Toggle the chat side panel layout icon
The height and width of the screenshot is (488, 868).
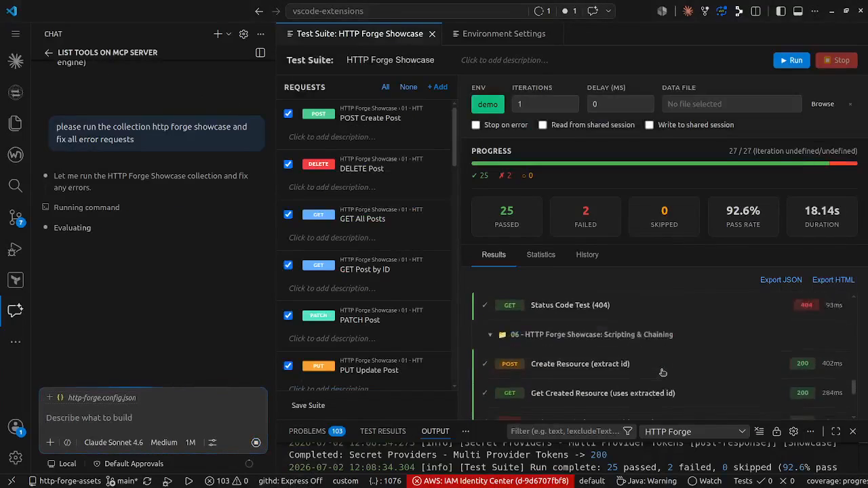(260, 52)
